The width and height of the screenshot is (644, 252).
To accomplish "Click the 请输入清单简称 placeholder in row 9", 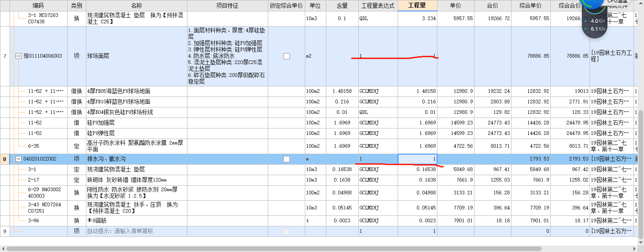I will point(137,231).
